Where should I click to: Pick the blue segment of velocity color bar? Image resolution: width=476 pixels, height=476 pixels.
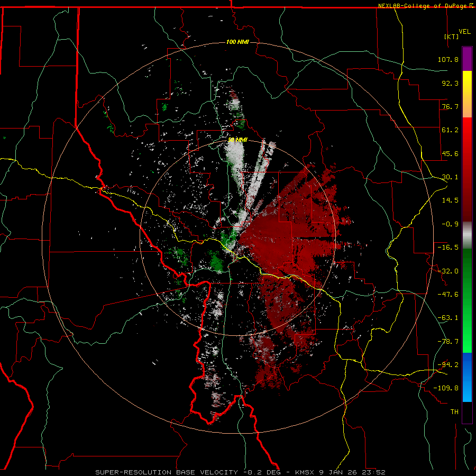467,377
